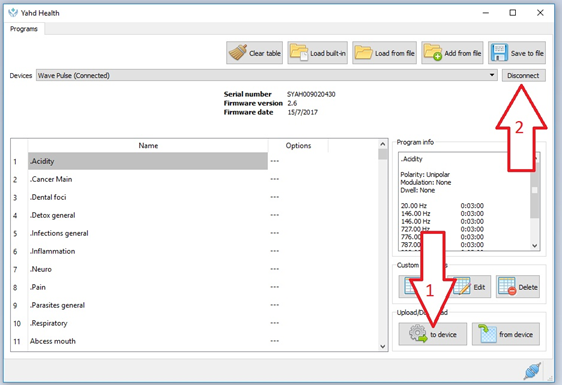The width and height of the screenshot is (562, 385).
Task: Minimize the Yahd Health window
Action: 486,13
